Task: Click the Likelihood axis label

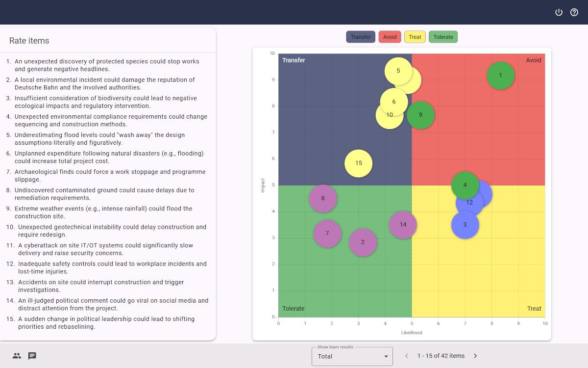Action: coord(412,333)
